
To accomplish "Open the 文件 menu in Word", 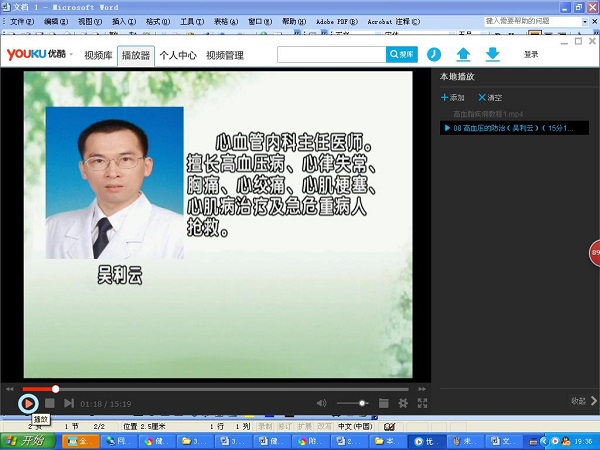I will point(22,21).
